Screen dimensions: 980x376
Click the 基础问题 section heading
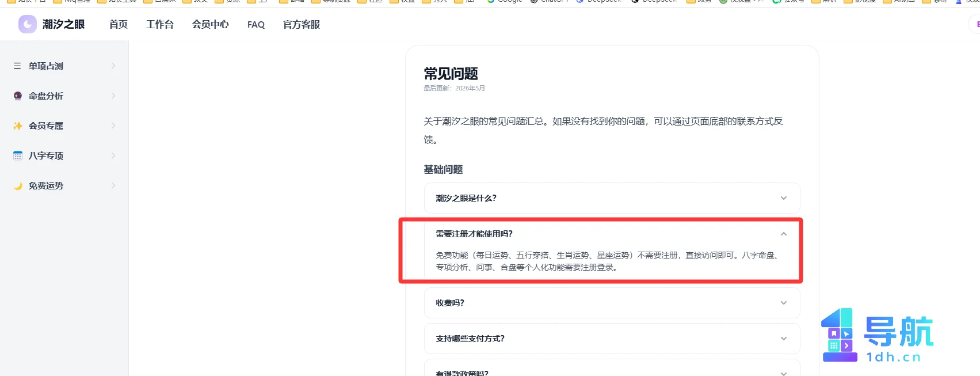pos(443,169)
